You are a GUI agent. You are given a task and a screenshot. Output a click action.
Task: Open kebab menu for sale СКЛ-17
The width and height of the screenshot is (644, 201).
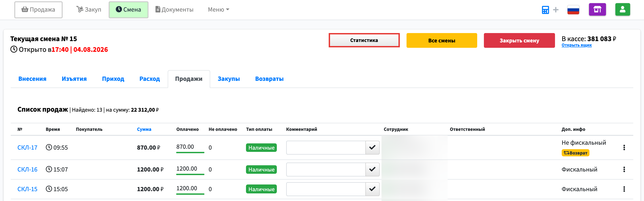click(x=624, y=148)
